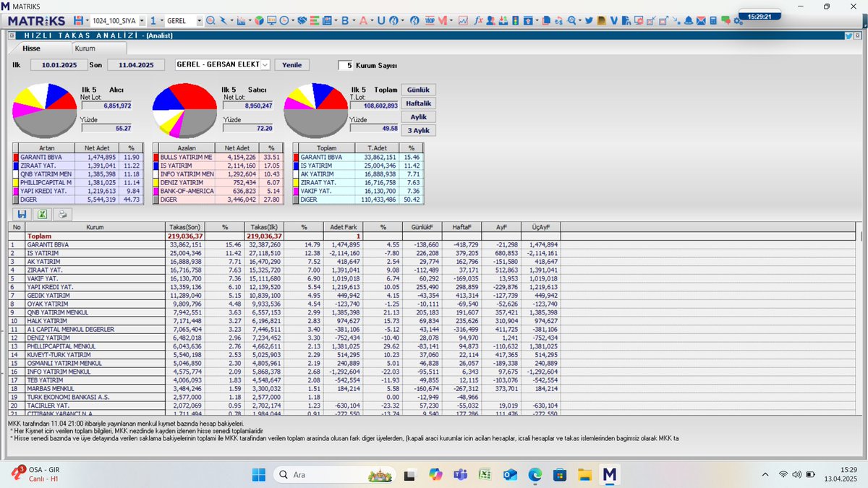Screen dimensions: 868x488
Task: Click the blue V icon in toolbar
Action: click(613, 20)
